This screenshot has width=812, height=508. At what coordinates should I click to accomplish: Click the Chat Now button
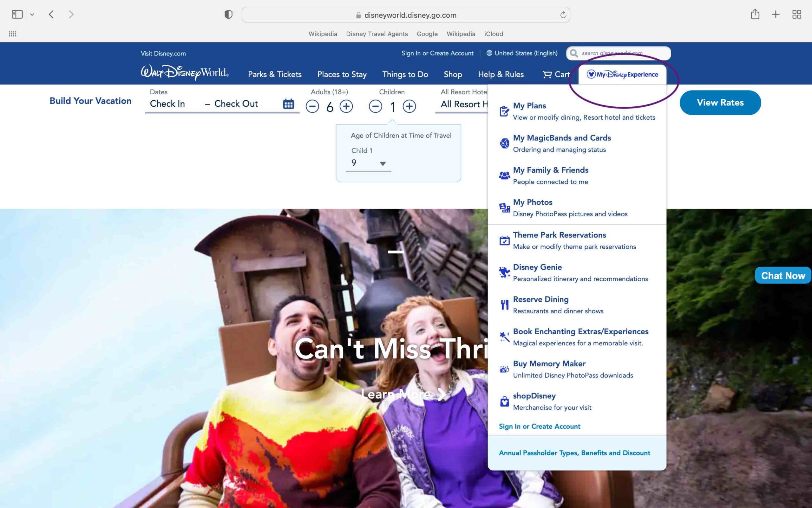783,276
